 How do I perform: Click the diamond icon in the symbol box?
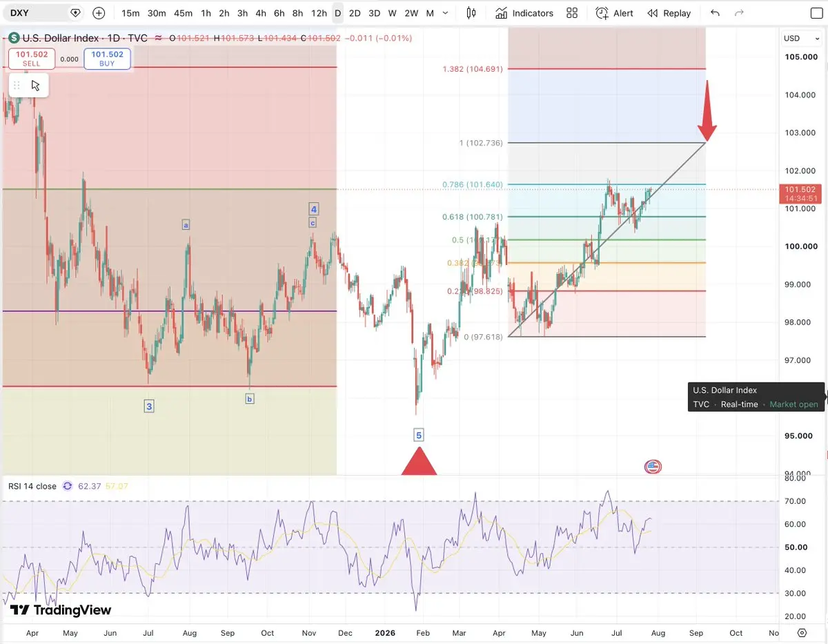[76, 13]
